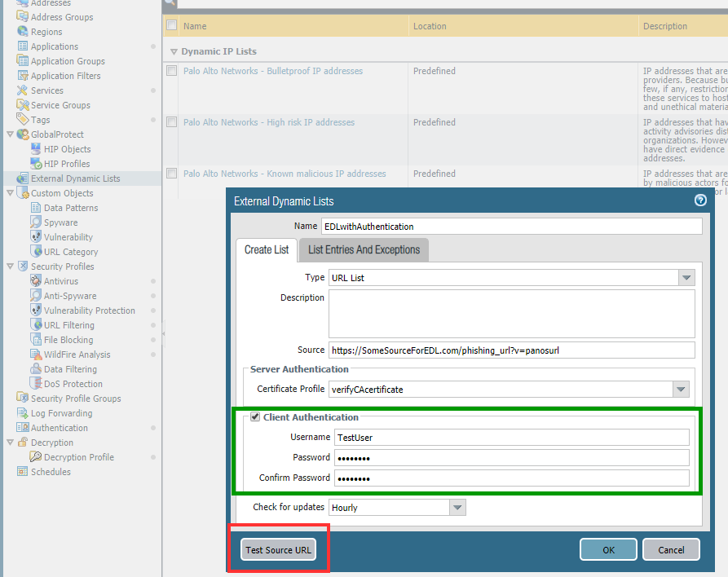This screenshot has height=577, width=728.
Task: Click the Antivirus icon in sidebar
Action: pos(36,281)
